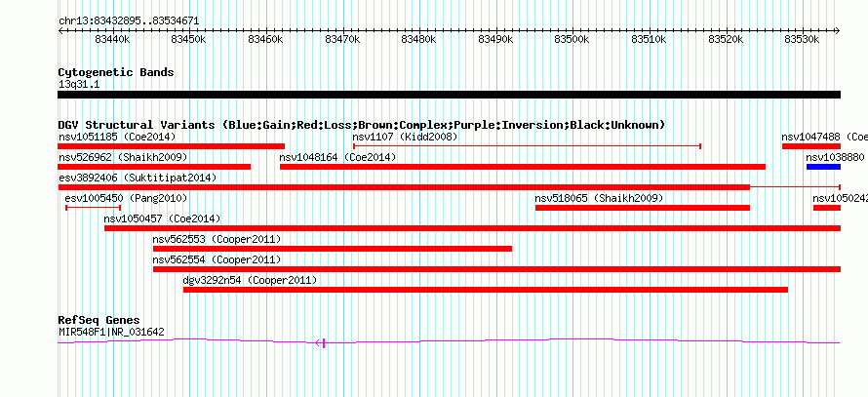Click the 83500k ruler tick label
The width and height of the screenshot is (868, 397).
[x=572, y=39]
